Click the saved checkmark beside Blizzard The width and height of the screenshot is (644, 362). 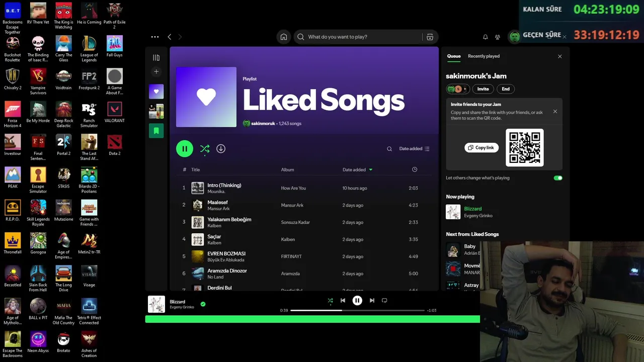pyautogui.click(x=203, y=304)
